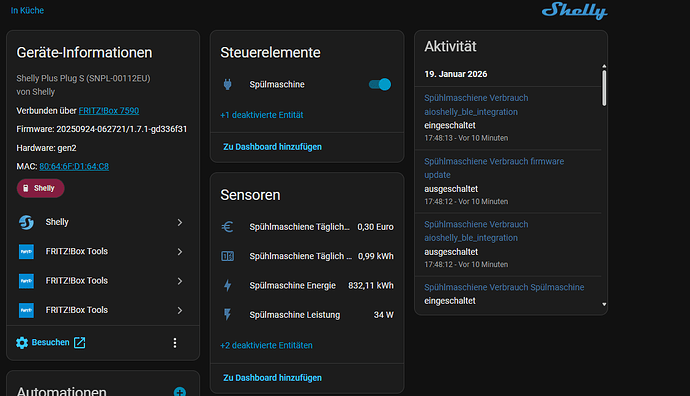This screenshot has width=690, height=396.
Task: Show +1 deaktivierte Entität in Steuerelemente
Action: [x=262, y=115]
